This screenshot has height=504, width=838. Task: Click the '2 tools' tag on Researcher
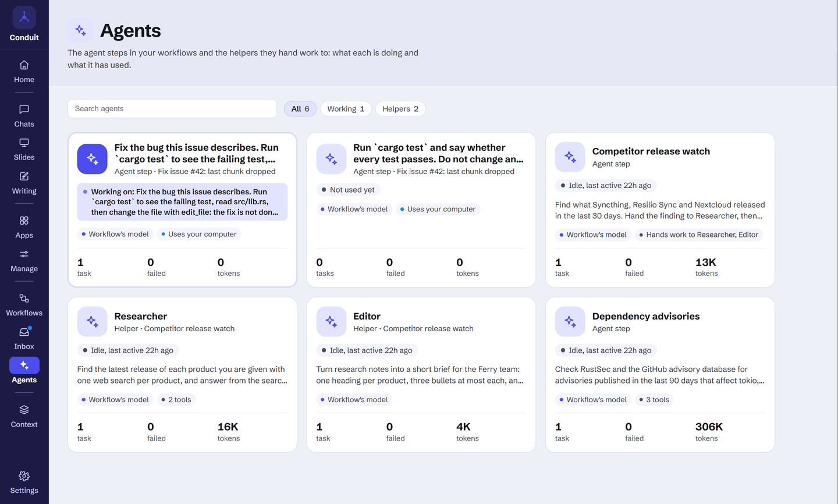point(176,400)
